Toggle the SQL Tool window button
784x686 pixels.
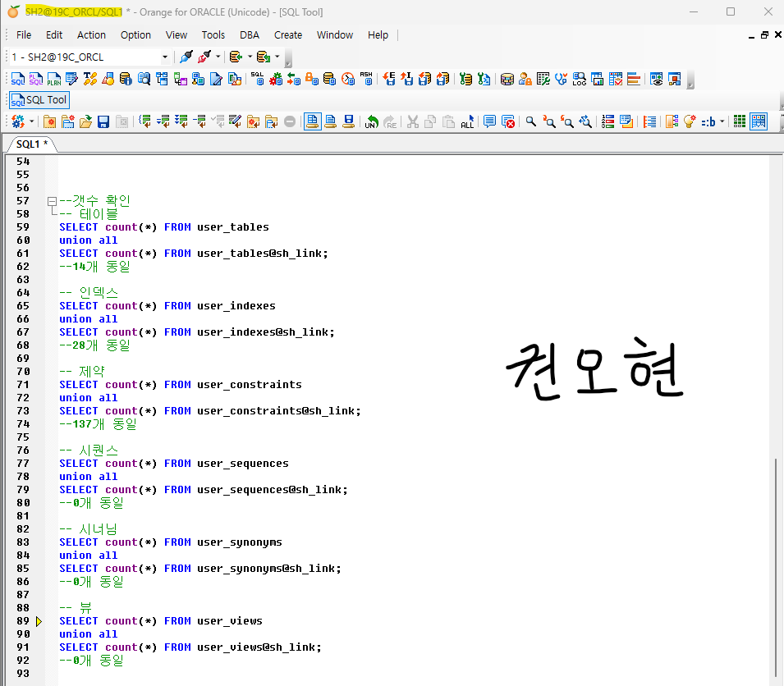click(x=39, y=100)
